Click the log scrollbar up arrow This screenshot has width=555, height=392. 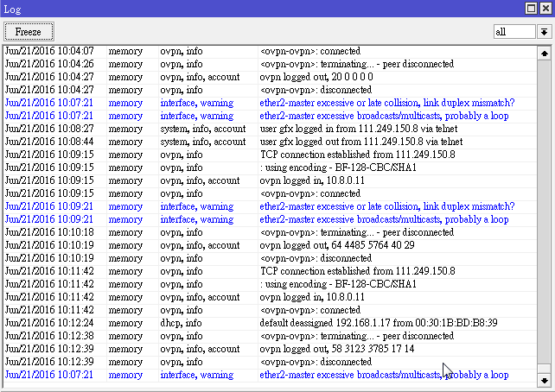544,54
